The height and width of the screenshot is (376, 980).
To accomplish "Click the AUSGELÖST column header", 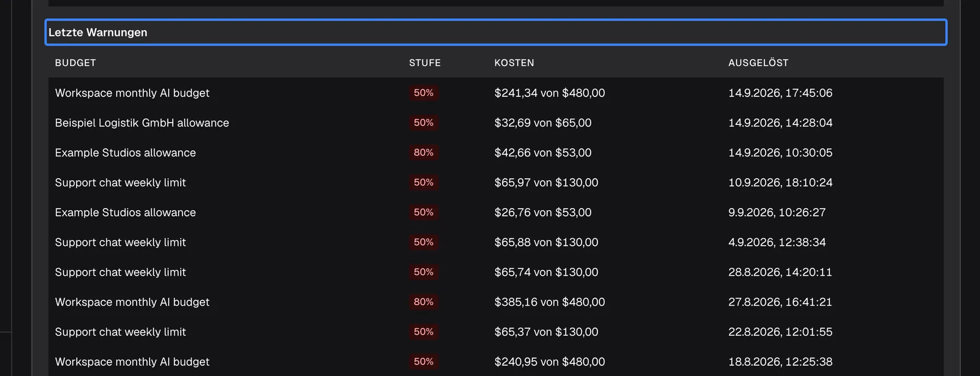I will 758,63.
